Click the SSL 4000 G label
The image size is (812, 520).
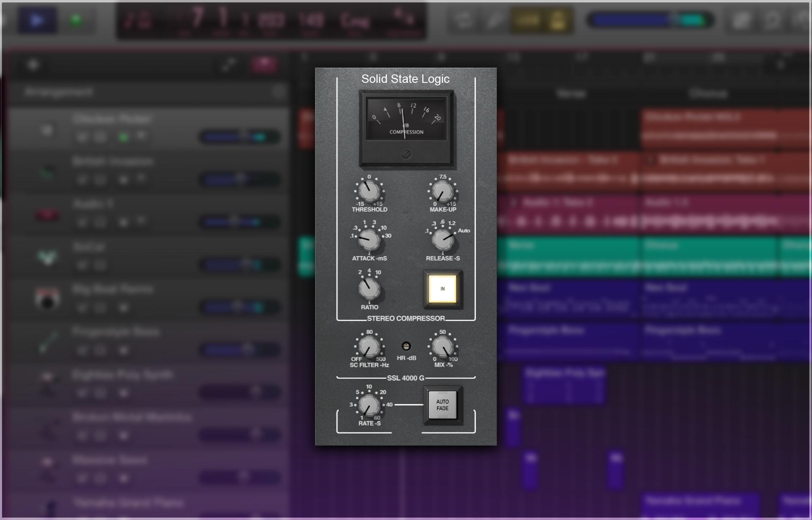pyautogui.click(x=406, y=378)
